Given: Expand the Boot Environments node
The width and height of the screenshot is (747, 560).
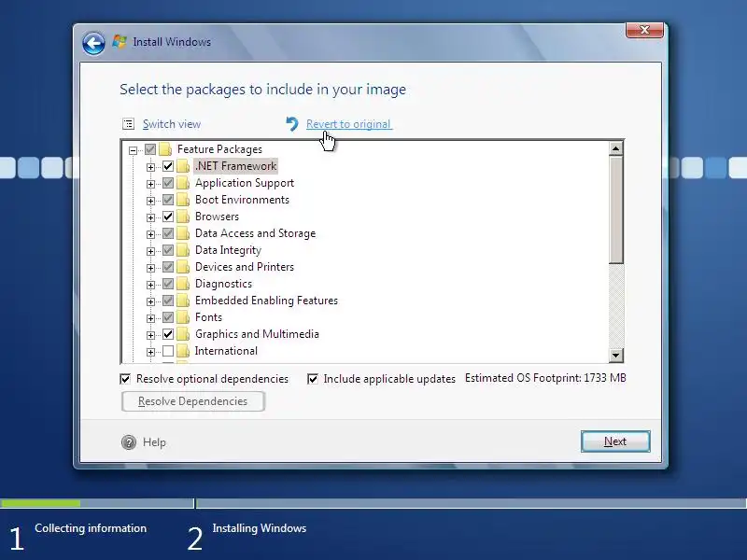Looking at the screenshot, I should (150, 201).
